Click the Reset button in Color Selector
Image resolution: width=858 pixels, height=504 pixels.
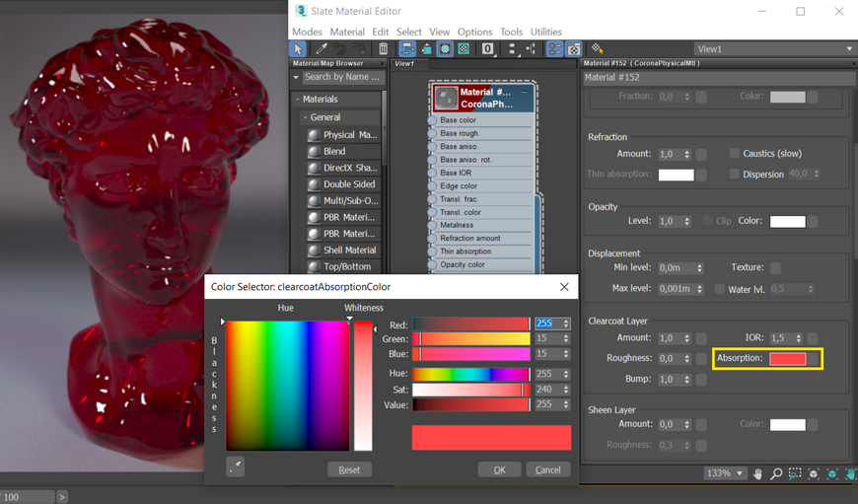[349, 469]
